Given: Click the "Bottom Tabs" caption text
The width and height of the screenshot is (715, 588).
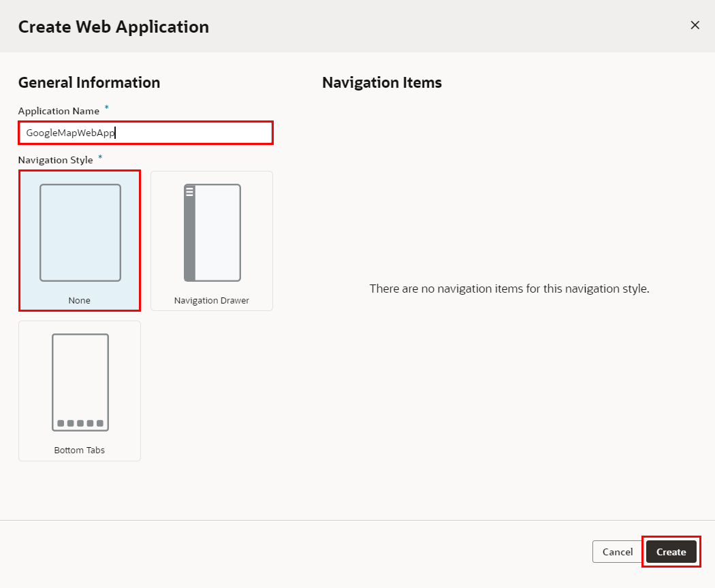Looking at the screenshot, I should coord(80,450).
